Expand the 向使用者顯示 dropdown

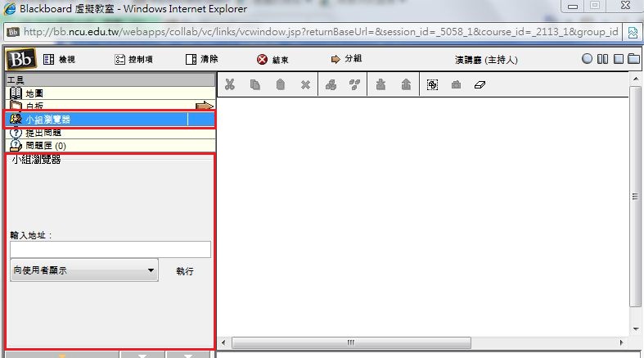coord(83,270)
